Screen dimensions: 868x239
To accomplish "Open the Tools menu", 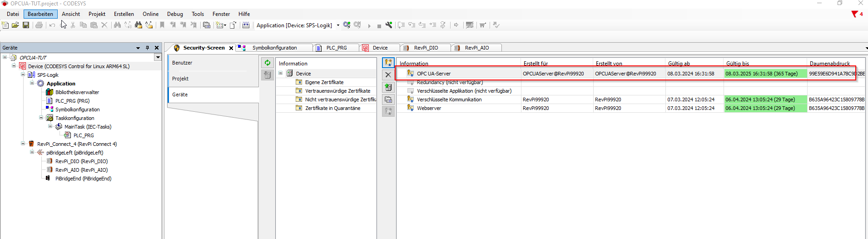I will pos(198,14).
